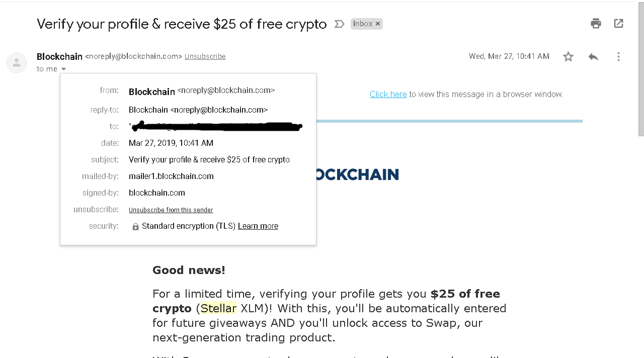The image size is (644, 358).
Task: Open 'Learn more' about TLS encryption
Action: (x=258, y=226)
